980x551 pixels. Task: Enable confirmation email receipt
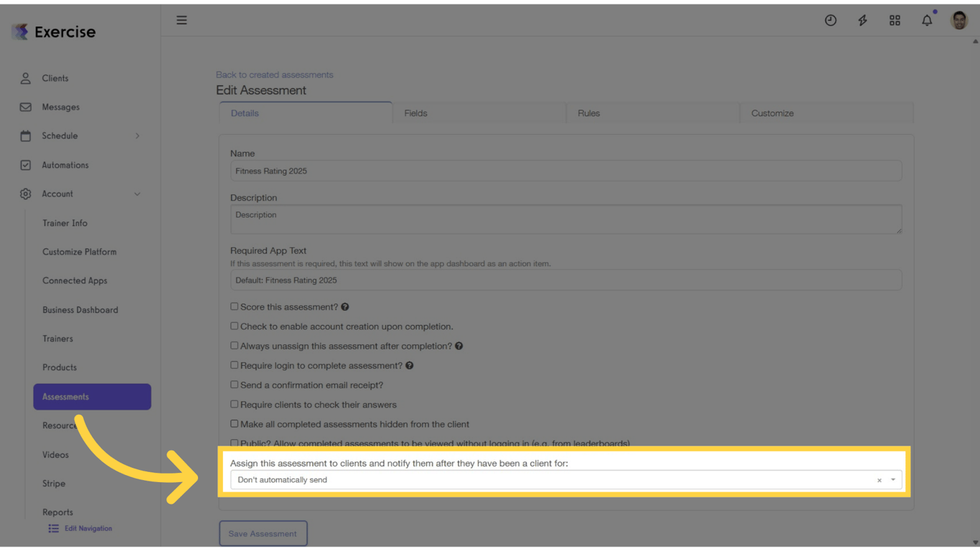pyautogui.click(x=234, y=385)
